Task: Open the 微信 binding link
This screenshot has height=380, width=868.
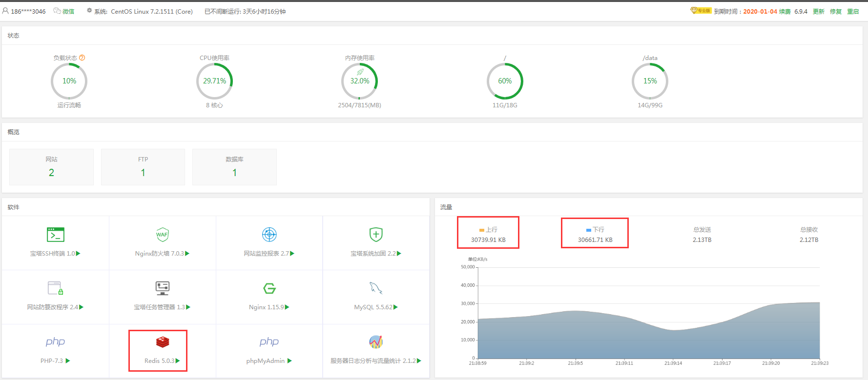Action: (x=68, y=11)
